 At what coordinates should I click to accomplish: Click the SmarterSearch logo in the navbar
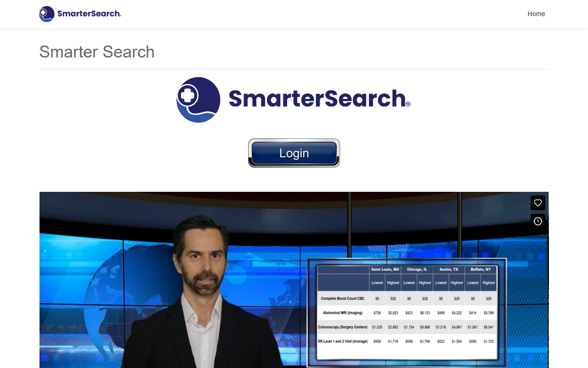pyautogui.click(x=80, y=14)
